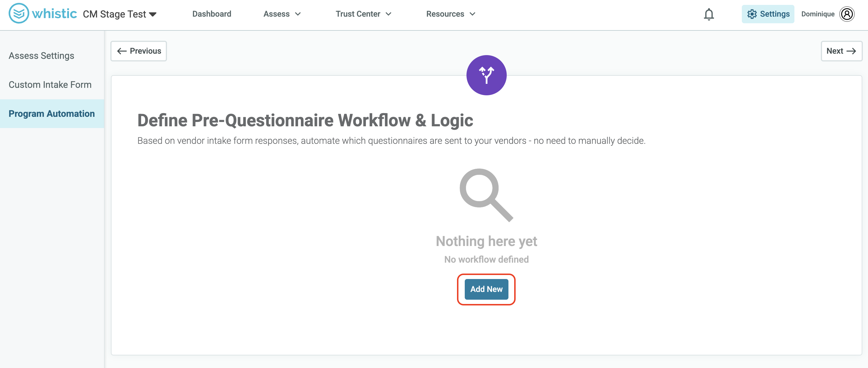Select Custom Intake Form in the sidebar

click(x=52, y=84)
